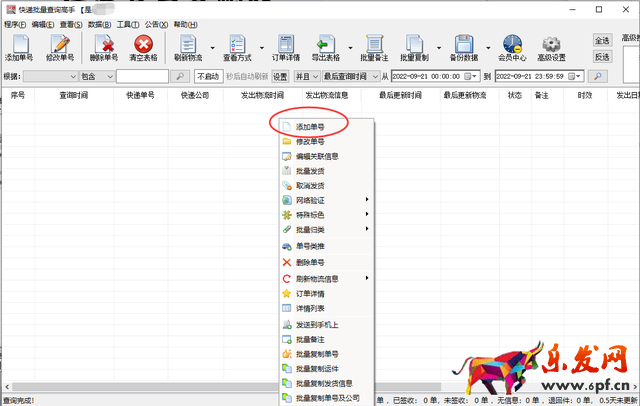Click the 清空表格 red X icon
This screenshot has height=406, width=640.
[x=144, y=46]
